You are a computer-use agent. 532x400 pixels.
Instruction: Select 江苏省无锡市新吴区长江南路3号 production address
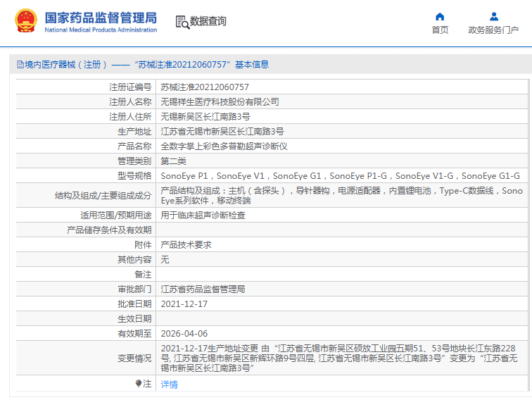222,132
